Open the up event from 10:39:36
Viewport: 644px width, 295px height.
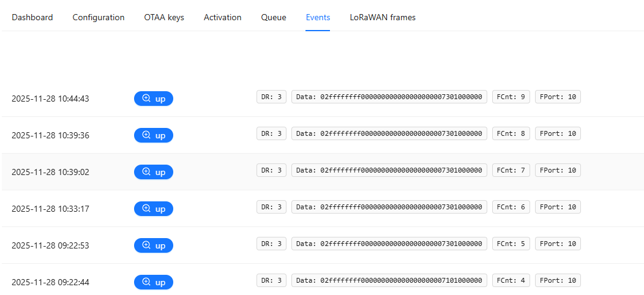154,135
